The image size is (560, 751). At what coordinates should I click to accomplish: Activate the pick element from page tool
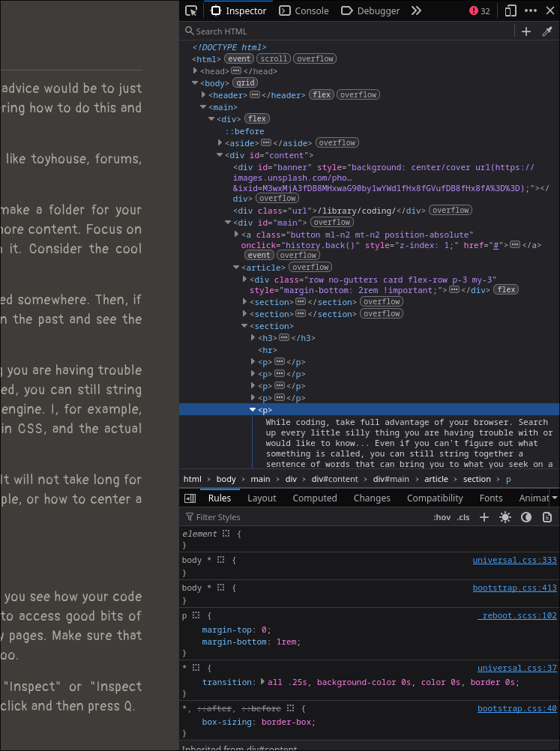(191, 10)
